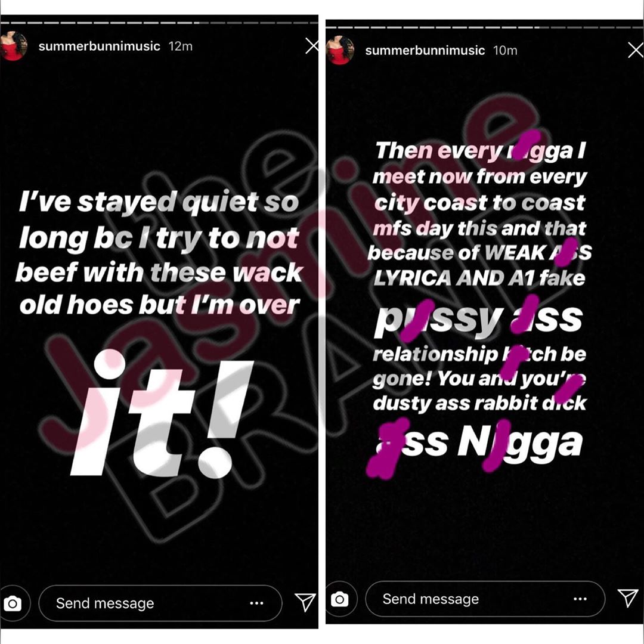Jump using right story progress bar
Viewport: 644px width, 644px height.
click(485, 27)
